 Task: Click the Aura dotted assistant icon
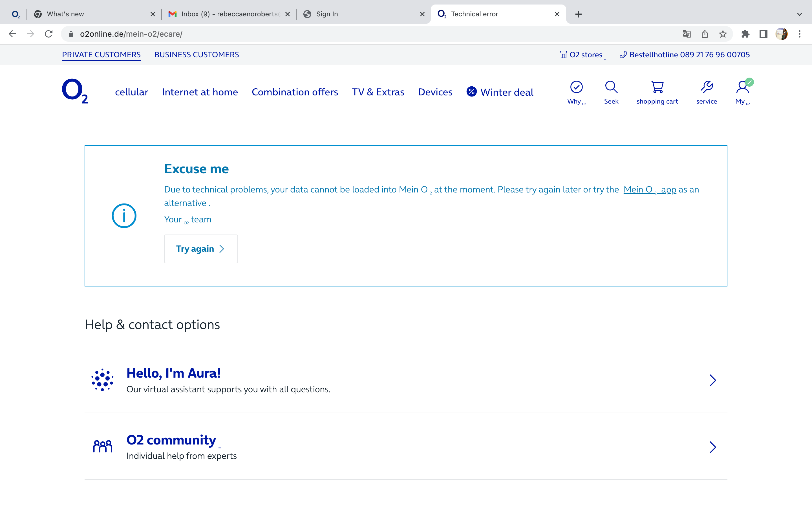coord(102,380)
